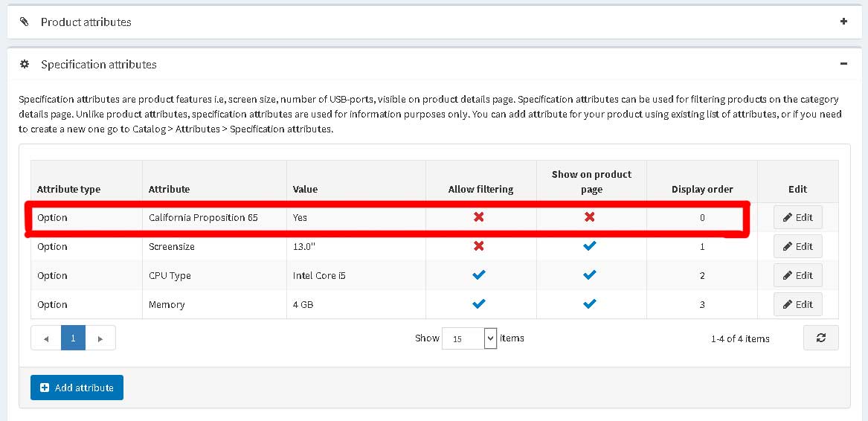Viewport: 868px width, 421px height.
Task: Click the red X under Show on product page for Proposition 65
Action: 590,217
